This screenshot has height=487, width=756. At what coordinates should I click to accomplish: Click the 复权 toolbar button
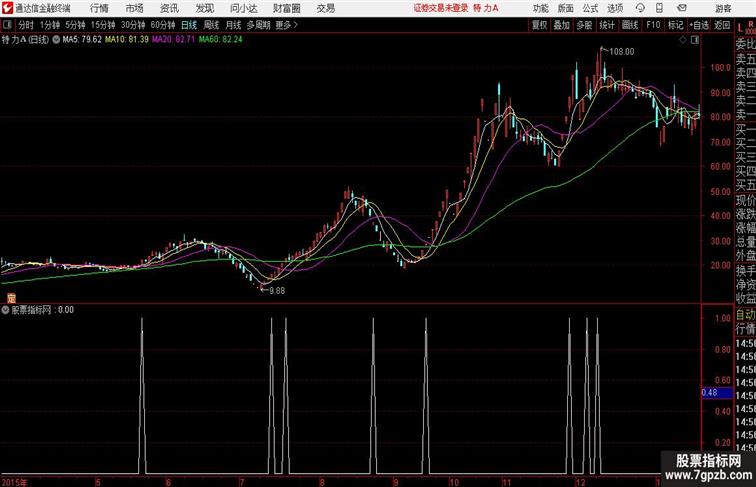point(540,25)
